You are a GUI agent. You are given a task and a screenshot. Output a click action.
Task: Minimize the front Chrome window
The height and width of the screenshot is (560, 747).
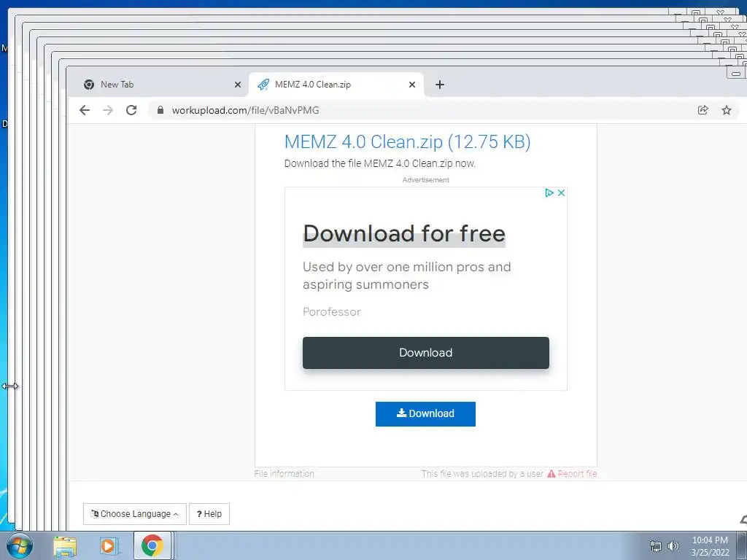tap(736, 74)
